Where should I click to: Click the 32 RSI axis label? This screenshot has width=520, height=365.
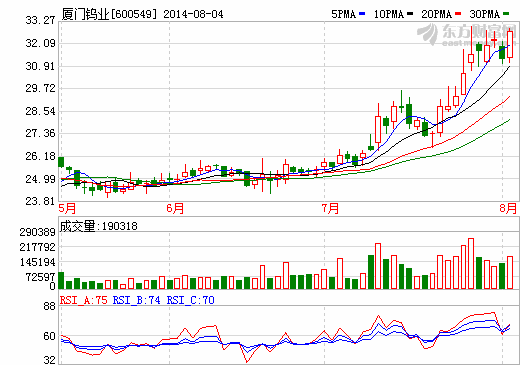(49, 360)
